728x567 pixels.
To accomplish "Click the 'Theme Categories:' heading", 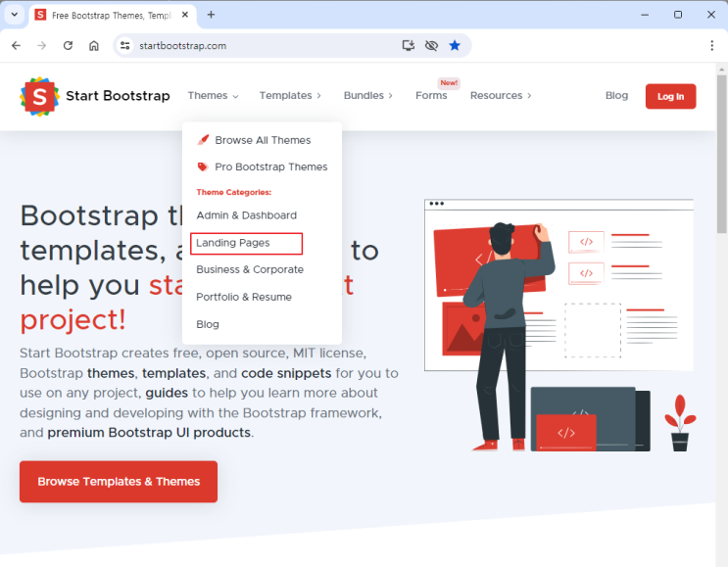I will [x=233, y=192].
